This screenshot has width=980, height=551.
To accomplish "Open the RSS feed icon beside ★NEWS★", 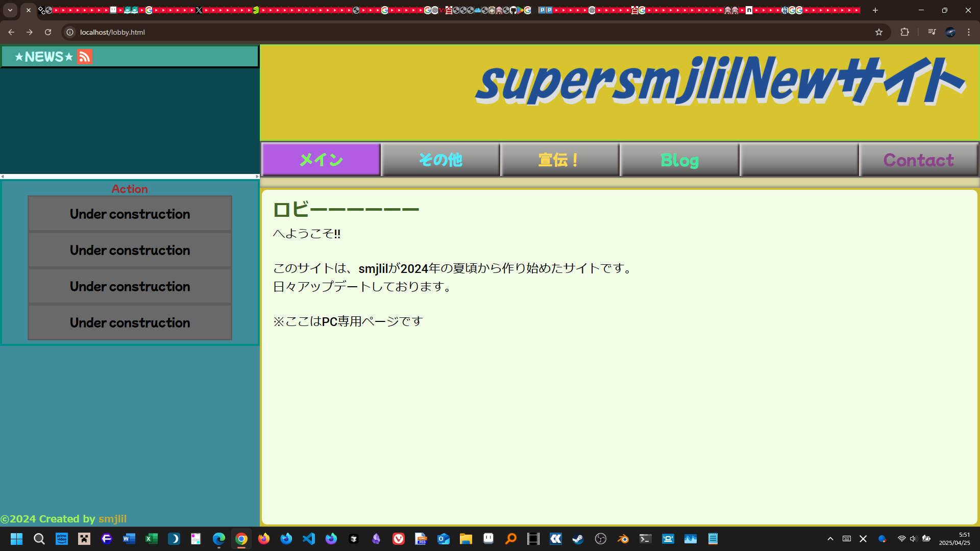I will coord(84,56).
